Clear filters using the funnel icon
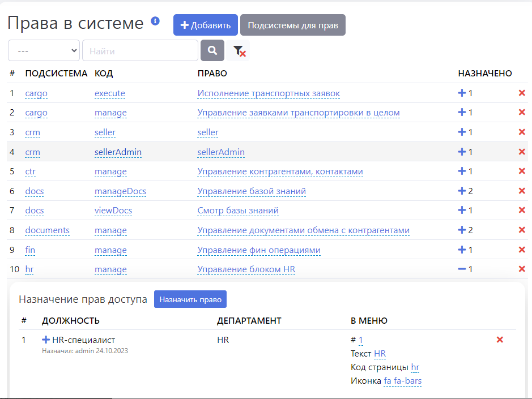 239,51
